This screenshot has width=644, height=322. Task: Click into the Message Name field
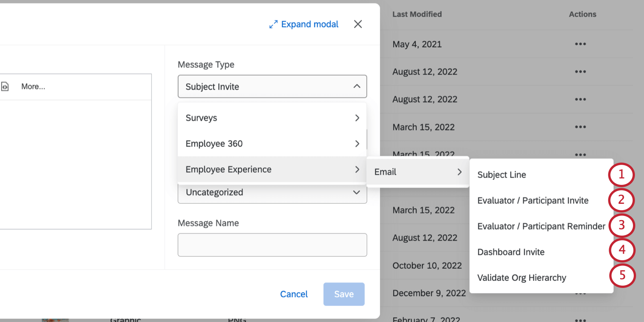(x=272, y=245)
